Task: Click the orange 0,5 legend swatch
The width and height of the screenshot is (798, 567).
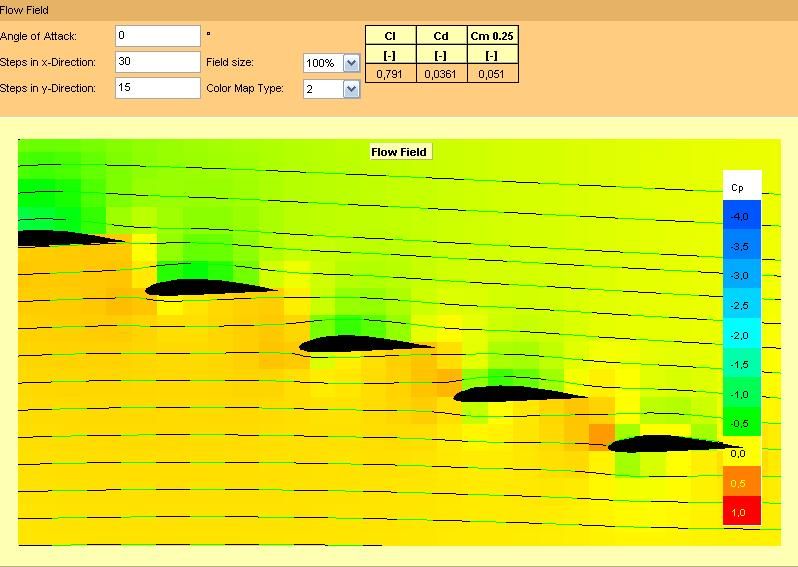Action: coord(741,482)
